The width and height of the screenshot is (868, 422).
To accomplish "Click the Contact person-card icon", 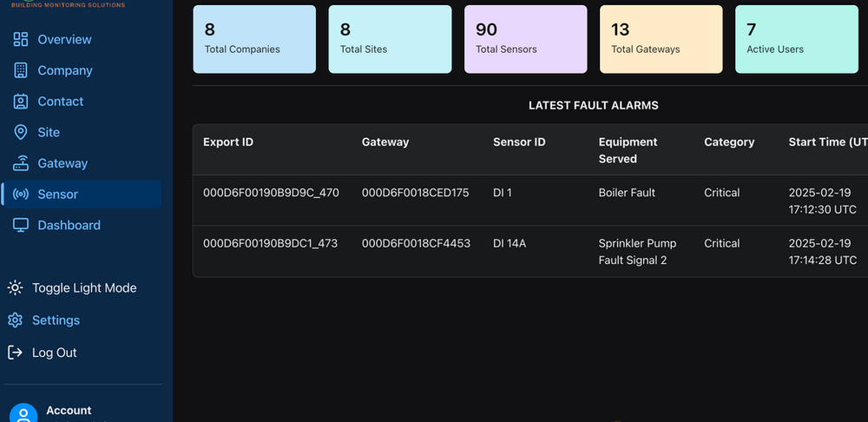I will (x=21, y=102).
